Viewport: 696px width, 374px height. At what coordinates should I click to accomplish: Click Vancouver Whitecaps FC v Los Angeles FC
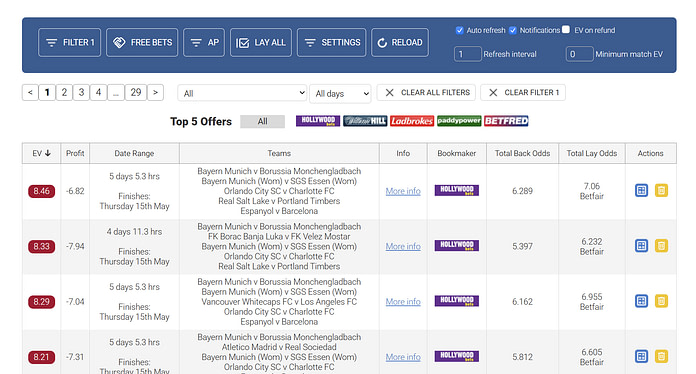[x=279, y=302]
